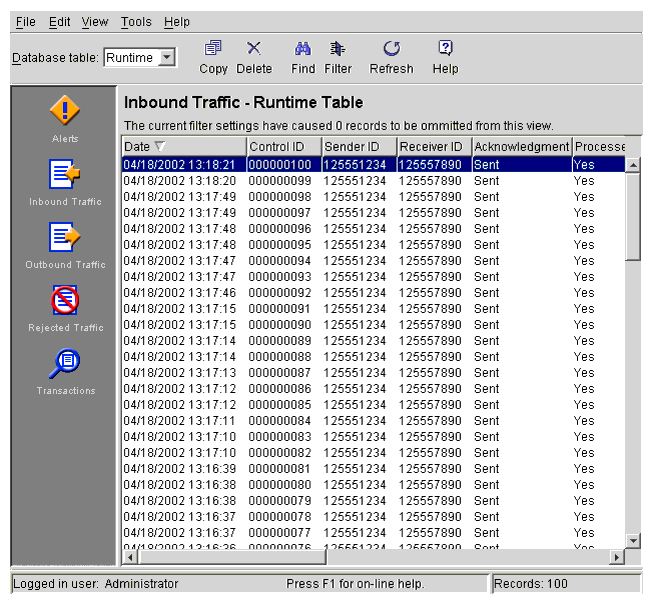Image resolution: width=653 pixels, height=604 pixels.
Task: Click the Records: 100 status field
Action: pyautogui.click(x=566, y=584)
